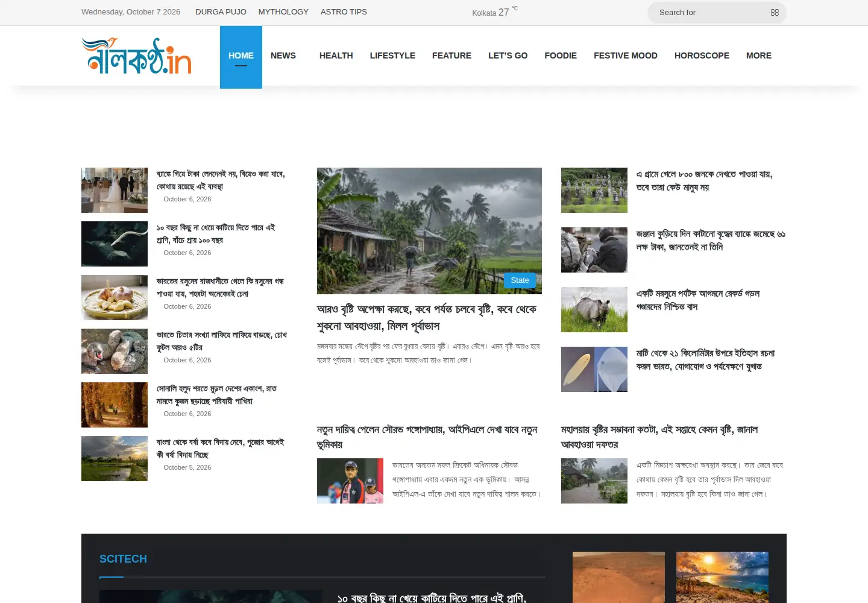Open the Mars desert surface thumbnail in SCITECH
The image size is (868, 603).
tap(618, 577)
